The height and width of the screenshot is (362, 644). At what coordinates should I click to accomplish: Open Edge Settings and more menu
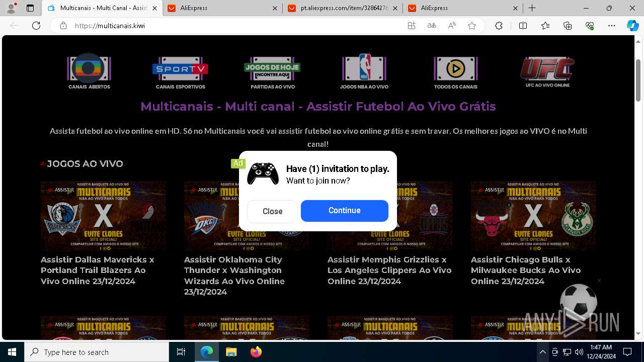tap(612, 26)
